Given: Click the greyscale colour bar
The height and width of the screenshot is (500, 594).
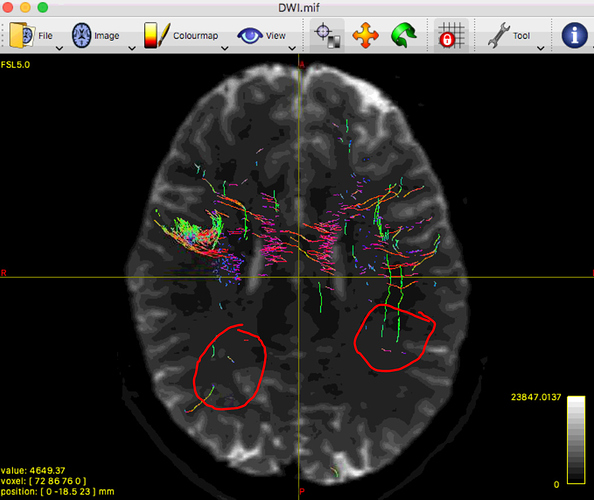Looking at the screenshot, I should [x=576, y=440].
